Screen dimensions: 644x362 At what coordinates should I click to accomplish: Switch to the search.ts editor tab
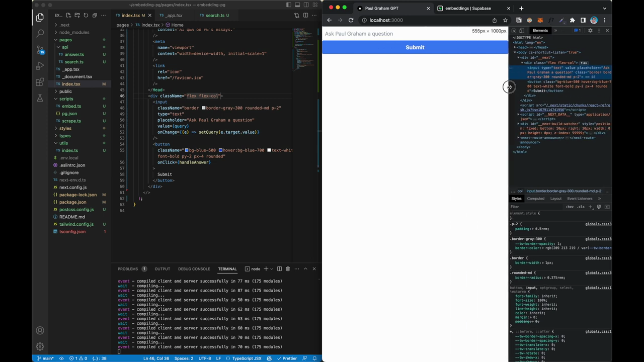215,15
